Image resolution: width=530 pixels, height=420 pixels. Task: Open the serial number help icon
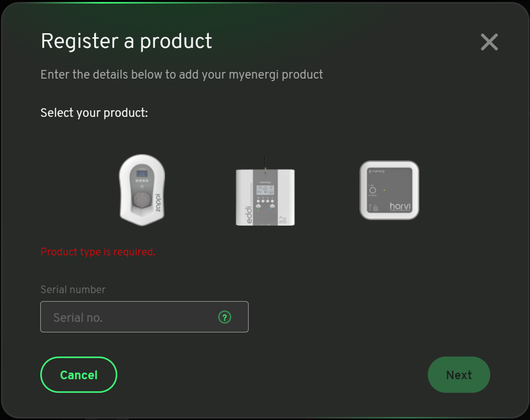point(224,317)
